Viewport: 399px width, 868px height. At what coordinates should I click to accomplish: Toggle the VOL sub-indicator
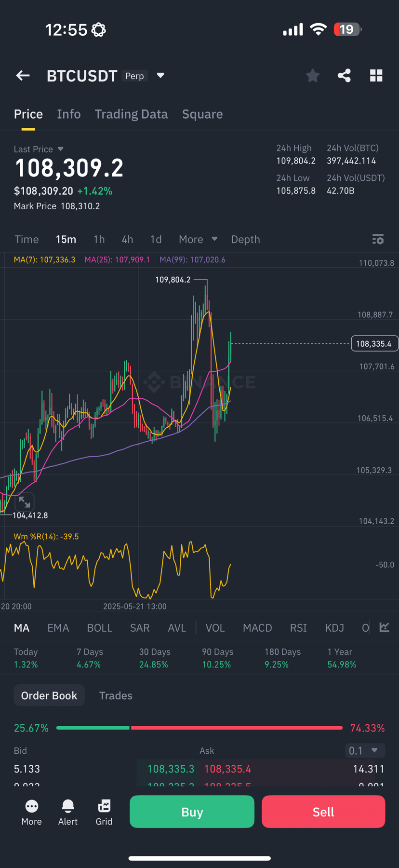point(215,628)
